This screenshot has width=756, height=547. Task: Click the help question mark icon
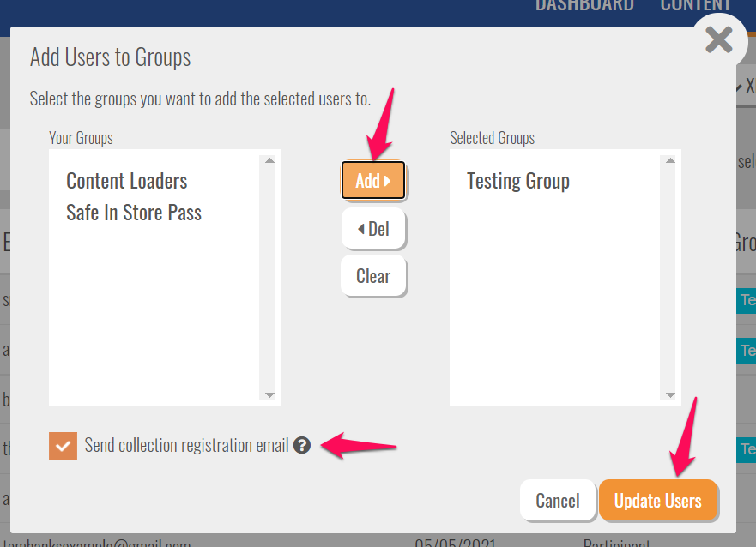301,445
